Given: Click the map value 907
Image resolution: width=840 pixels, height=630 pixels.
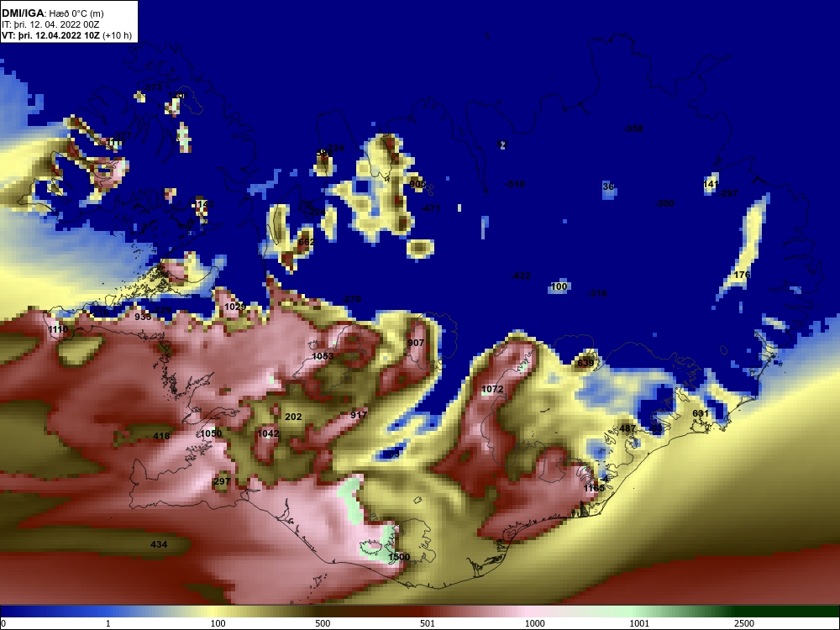Looking at the screenshot, I should pyautogui.click(x=416, y=343).
